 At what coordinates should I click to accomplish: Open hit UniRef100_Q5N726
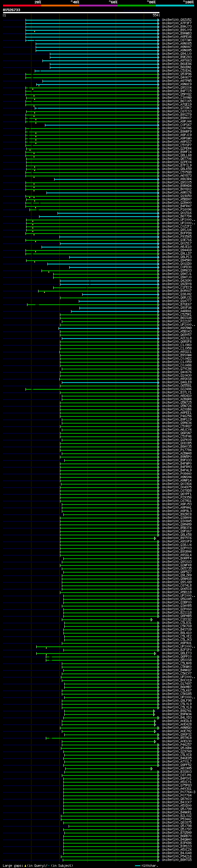click(177, 406)
